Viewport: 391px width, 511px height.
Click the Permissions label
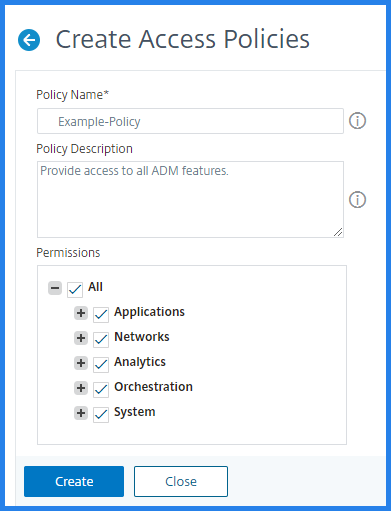coord(68,253)
